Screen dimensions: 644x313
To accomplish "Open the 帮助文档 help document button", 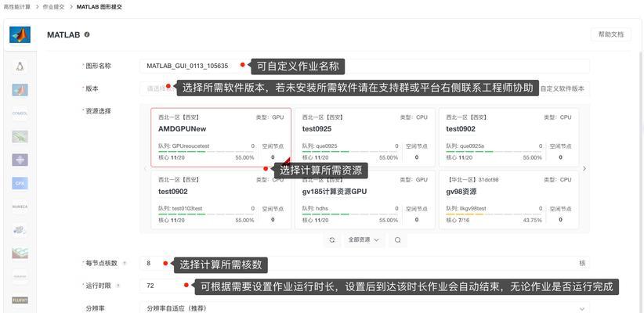I will [x=611, y=34].
